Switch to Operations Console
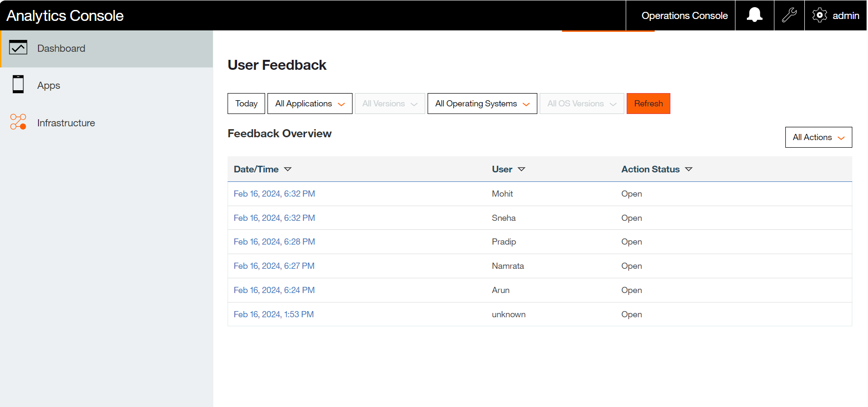This screenshot has width=868, height=407. pos(684,16)
